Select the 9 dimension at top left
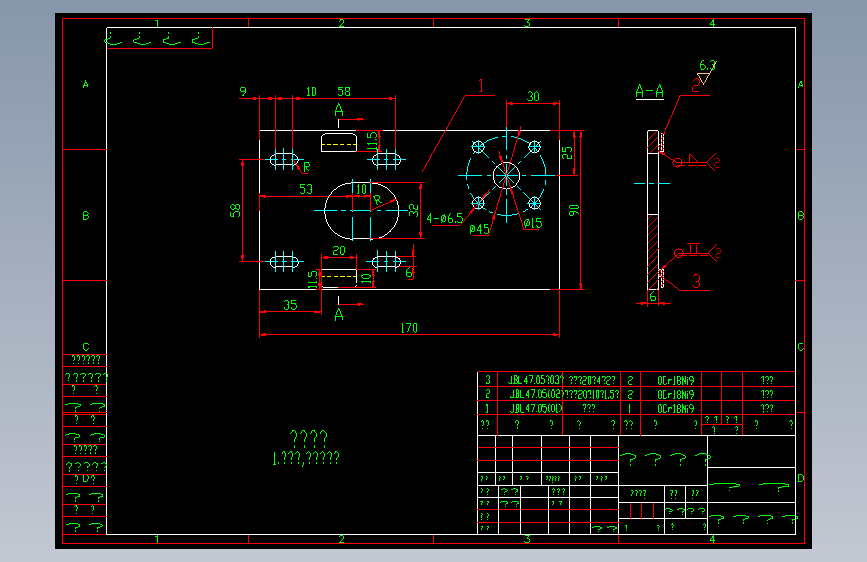Screen dimensions: 867x562 click(243, 91)
